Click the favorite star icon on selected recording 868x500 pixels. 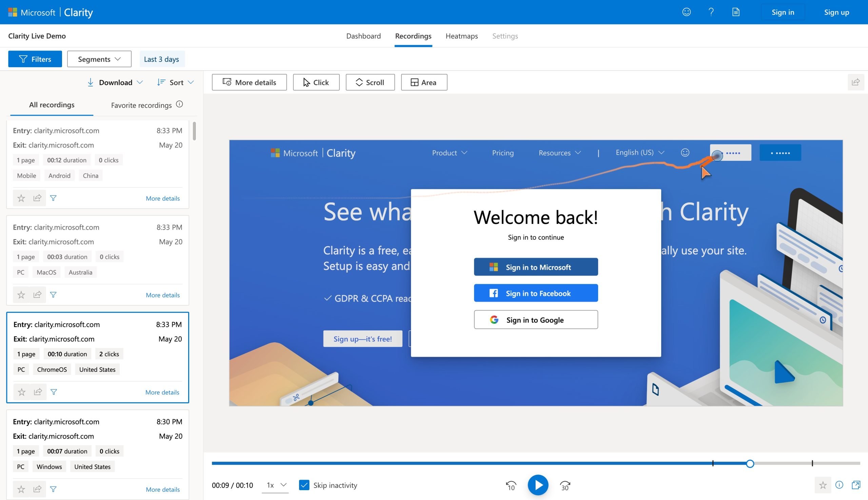[x=21, y=392]
